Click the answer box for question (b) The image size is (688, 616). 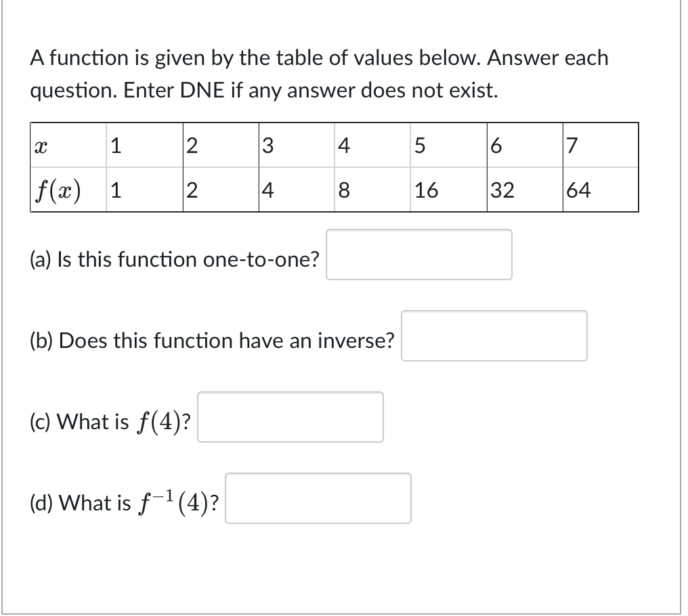pyautogui.click(x=494, y=336)
